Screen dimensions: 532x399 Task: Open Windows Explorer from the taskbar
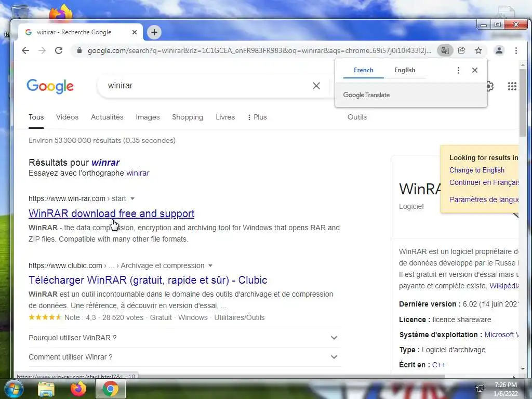[46, 389]
